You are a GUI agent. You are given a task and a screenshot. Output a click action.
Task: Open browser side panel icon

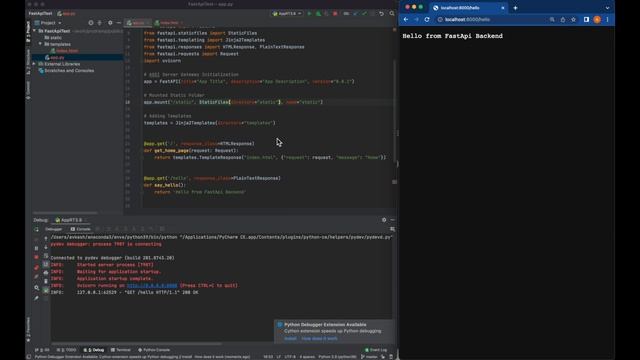586,20
